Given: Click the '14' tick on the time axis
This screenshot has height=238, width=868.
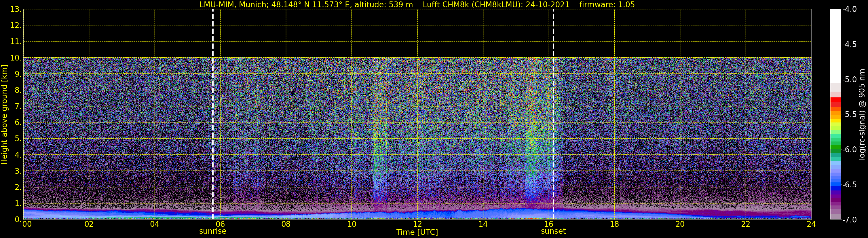Looking at the screenshot, I should point(483,224).
